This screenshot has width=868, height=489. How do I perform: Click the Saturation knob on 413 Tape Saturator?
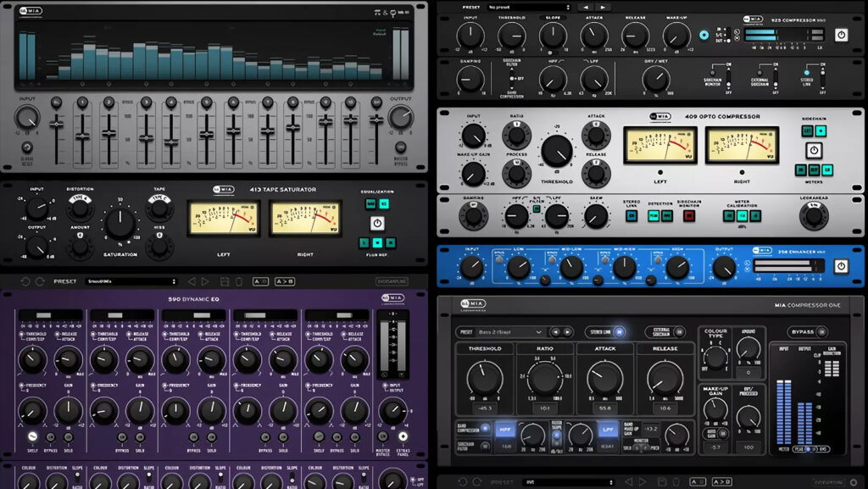point(120,224)
